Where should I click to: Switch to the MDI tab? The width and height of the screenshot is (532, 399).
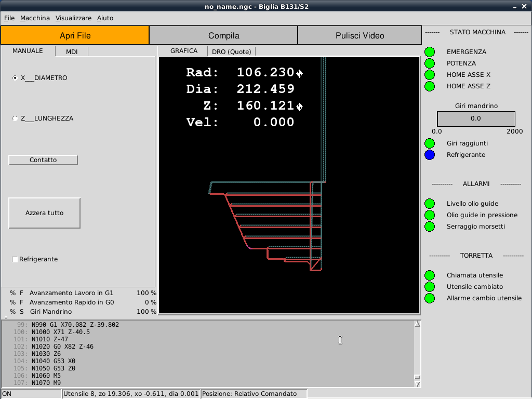(x=72, y=51)
